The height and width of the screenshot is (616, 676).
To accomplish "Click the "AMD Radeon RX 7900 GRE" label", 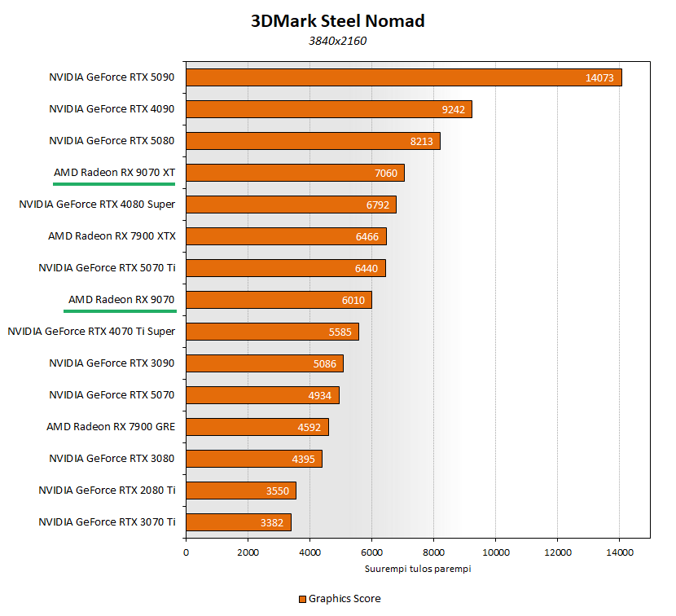I will point(111,427).
